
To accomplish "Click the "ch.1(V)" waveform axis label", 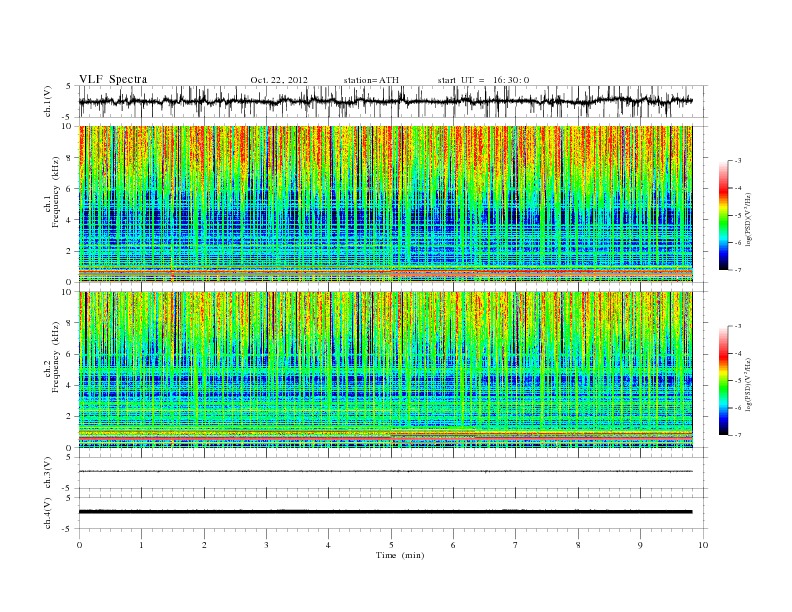I will coord(48,101).
